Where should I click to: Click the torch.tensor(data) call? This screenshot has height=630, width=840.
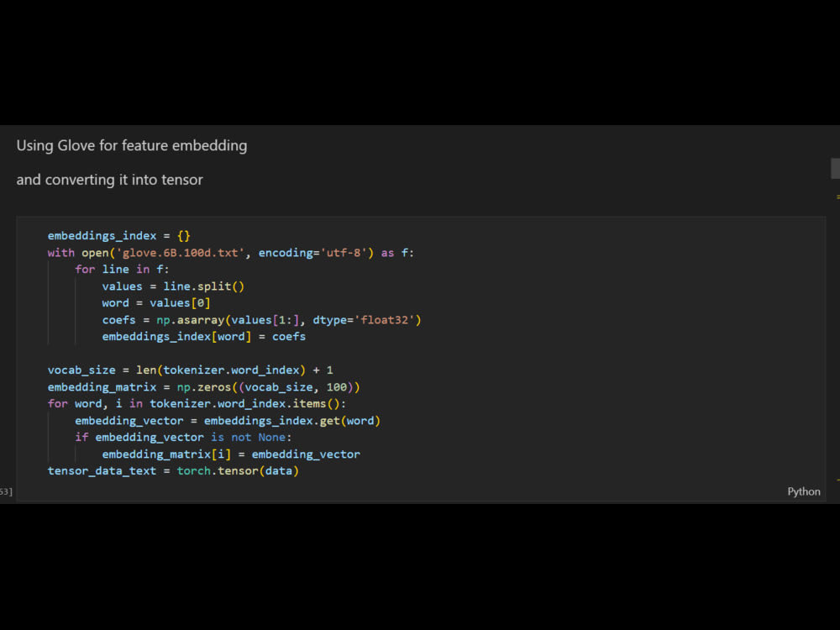point(239,470)
